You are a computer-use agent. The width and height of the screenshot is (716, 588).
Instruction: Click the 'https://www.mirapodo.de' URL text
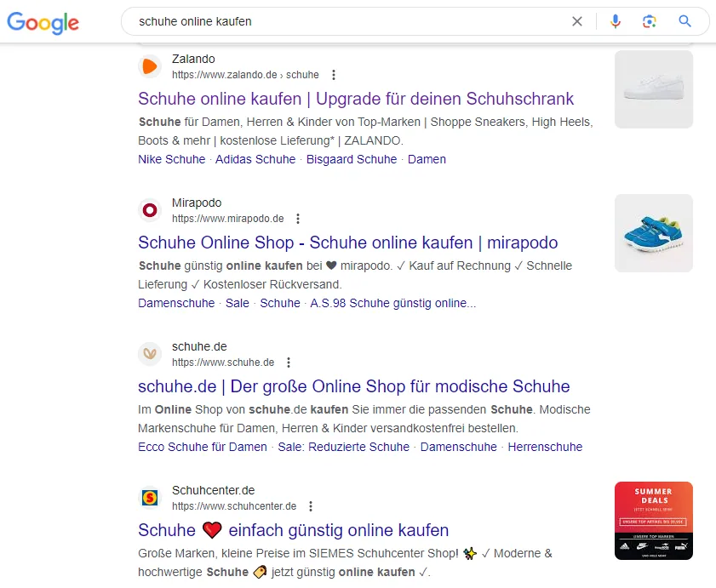(228, 219)
